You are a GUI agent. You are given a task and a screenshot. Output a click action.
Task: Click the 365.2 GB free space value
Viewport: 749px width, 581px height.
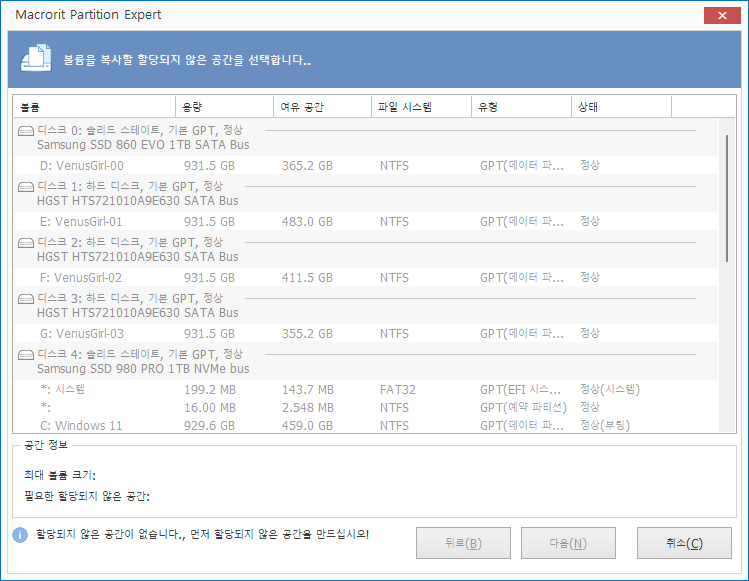307,166
